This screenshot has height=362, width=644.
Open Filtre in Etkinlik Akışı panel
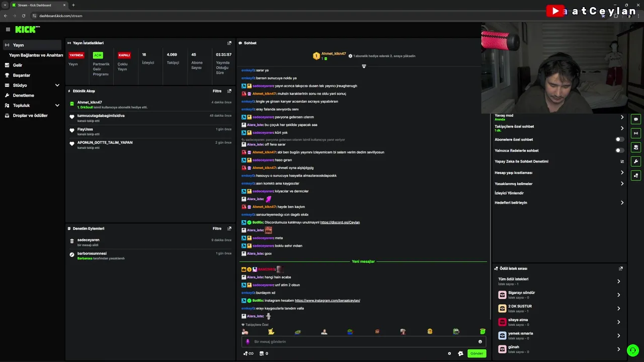pyautogui.click(x=217, y=91)
